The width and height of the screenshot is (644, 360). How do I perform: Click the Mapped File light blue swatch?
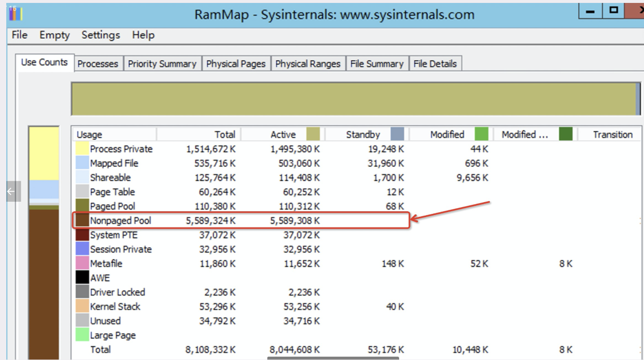(x=82, y=163)
